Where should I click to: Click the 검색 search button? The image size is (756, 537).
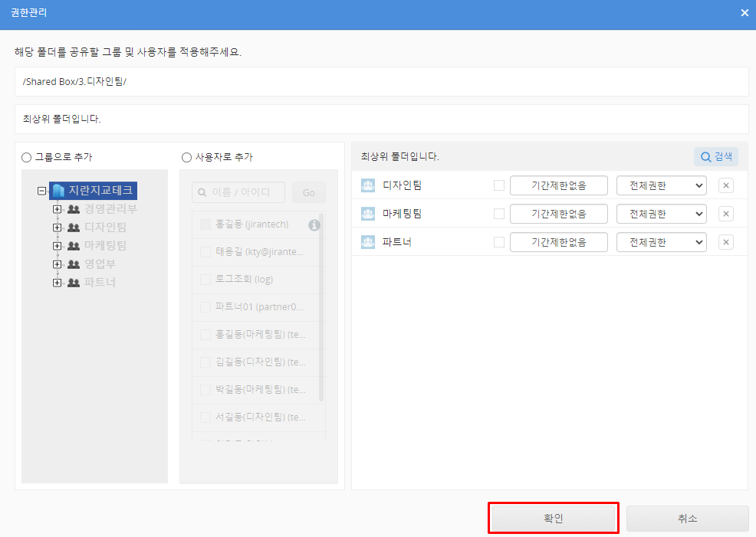click(x=716, y=156)
